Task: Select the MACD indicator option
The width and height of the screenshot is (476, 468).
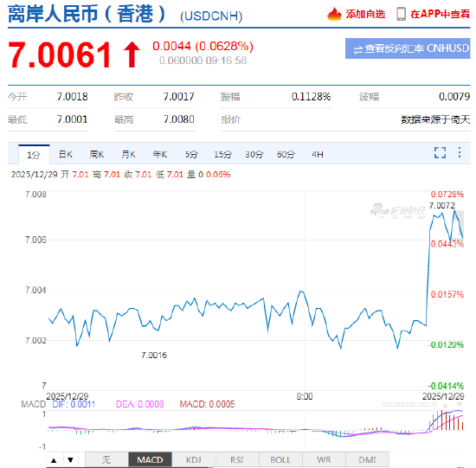Action: coord(151,460)
